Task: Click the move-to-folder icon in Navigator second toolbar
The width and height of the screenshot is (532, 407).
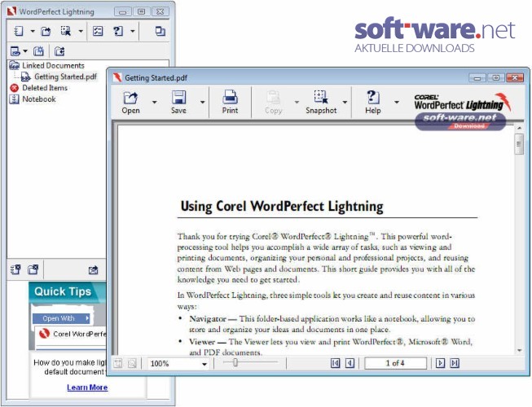Action: [x=59, y=51]
